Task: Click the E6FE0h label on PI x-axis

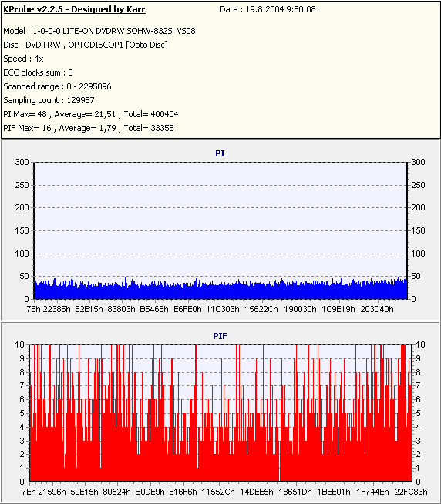Action: pos(187,309)
